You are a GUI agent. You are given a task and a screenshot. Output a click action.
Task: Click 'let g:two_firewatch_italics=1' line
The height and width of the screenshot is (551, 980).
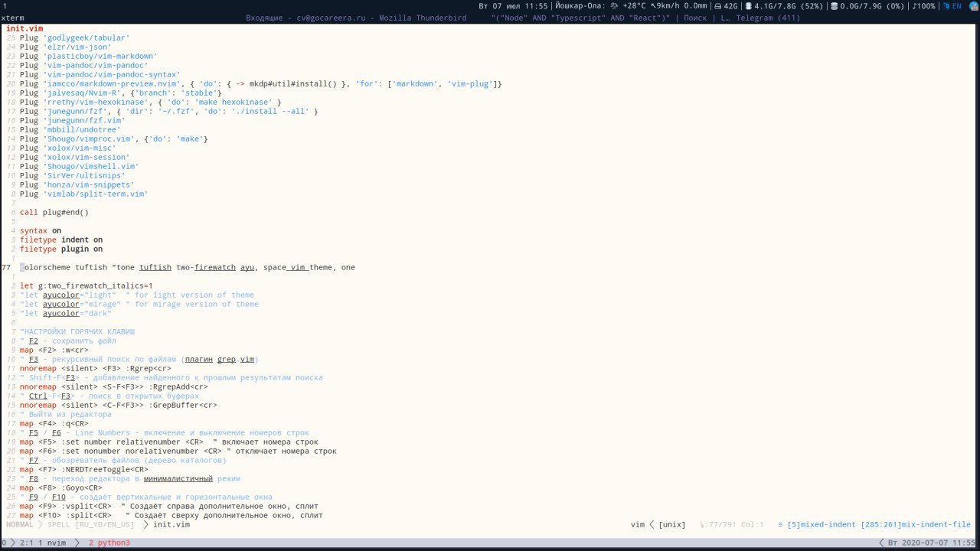87,285
